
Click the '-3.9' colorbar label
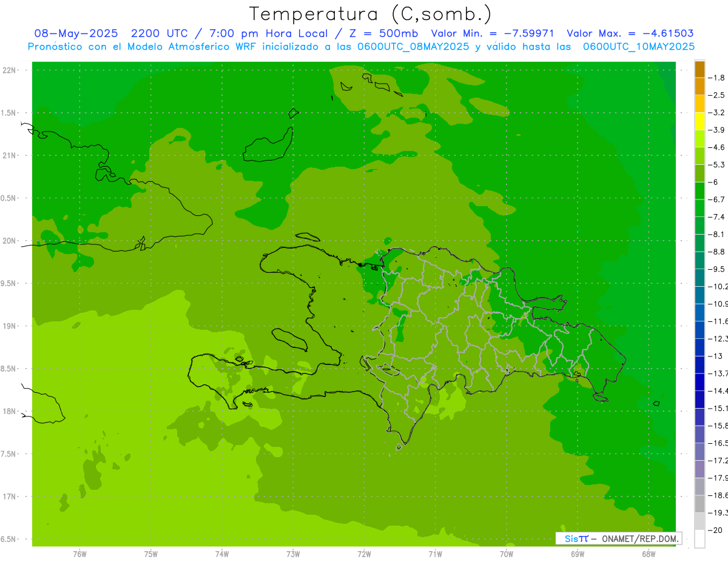pos(716,130)
